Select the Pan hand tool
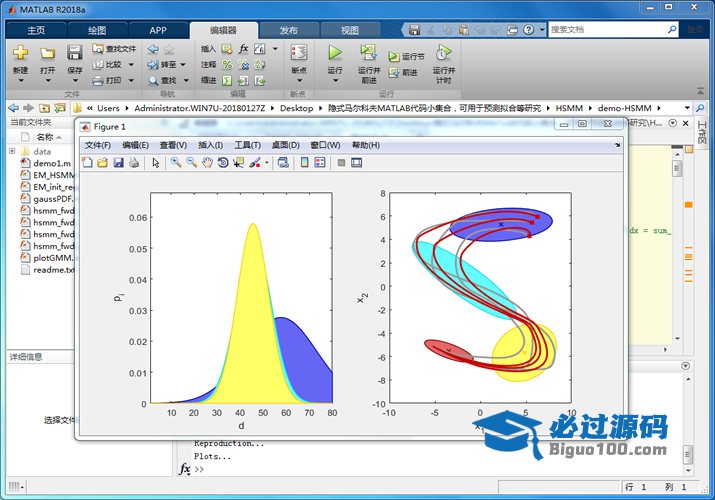The height and width of the screenshot is (500, 715). coord(207,163)
